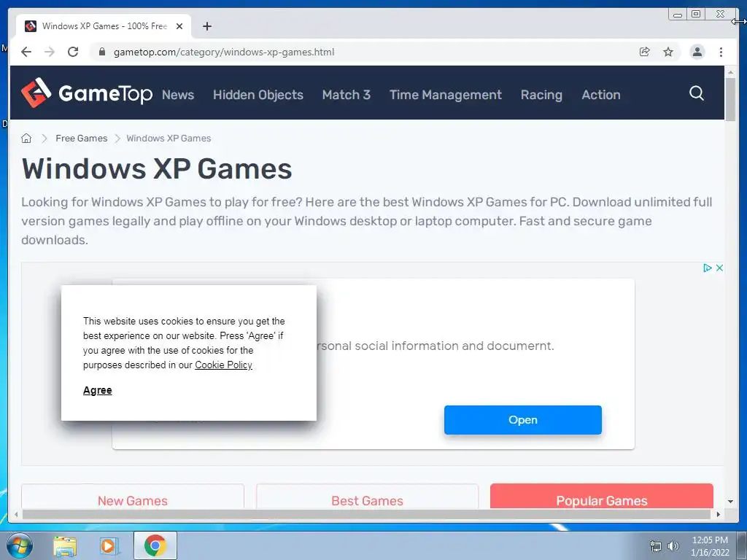Open a new tab with plus button

point(206,26)
